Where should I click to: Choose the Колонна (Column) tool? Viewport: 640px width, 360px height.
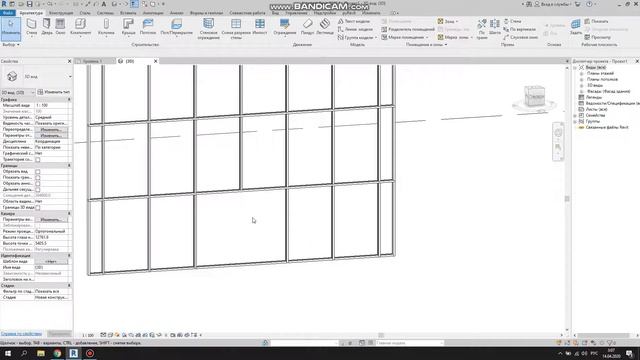(106, 27)
